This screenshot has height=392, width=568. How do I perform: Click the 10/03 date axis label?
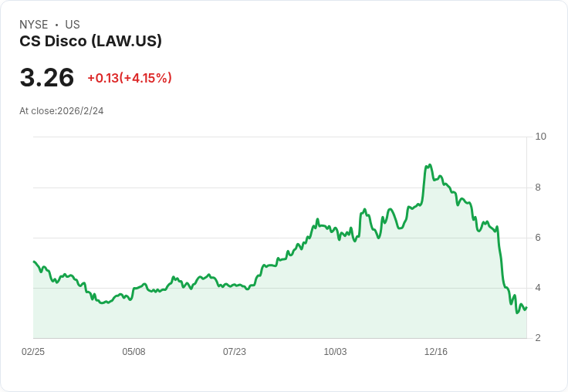point(335,351)
